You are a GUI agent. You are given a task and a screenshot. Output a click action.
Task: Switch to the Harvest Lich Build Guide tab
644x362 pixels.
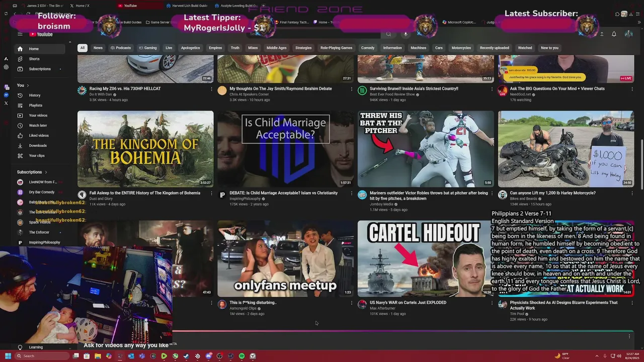[187, 6]
